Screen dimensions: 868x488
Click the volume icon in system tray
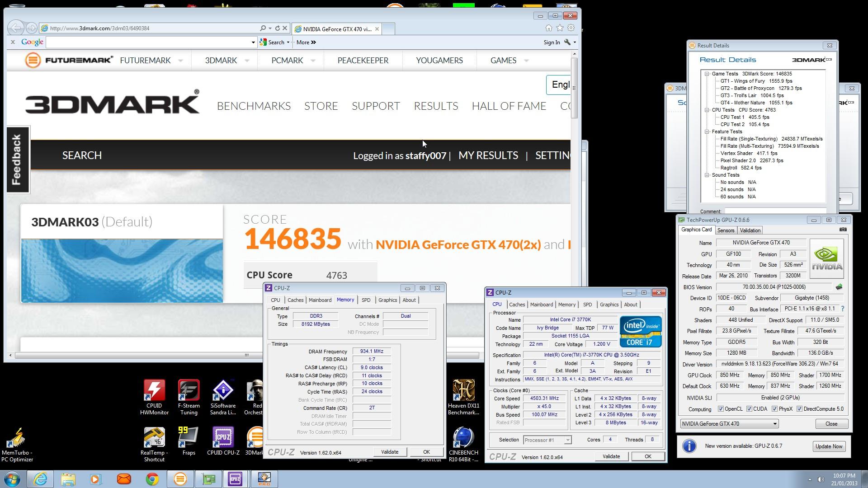tap(820, 479)
